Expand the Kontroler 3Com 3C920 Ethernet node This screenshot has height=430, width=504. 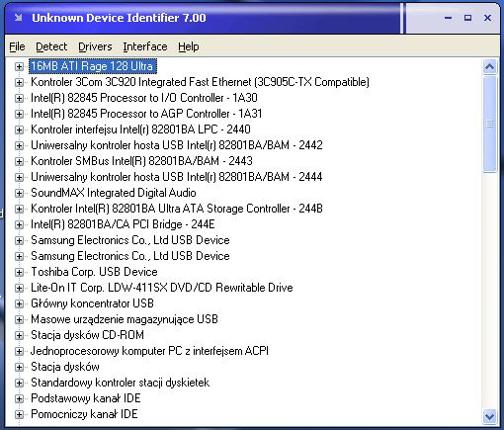19,82
